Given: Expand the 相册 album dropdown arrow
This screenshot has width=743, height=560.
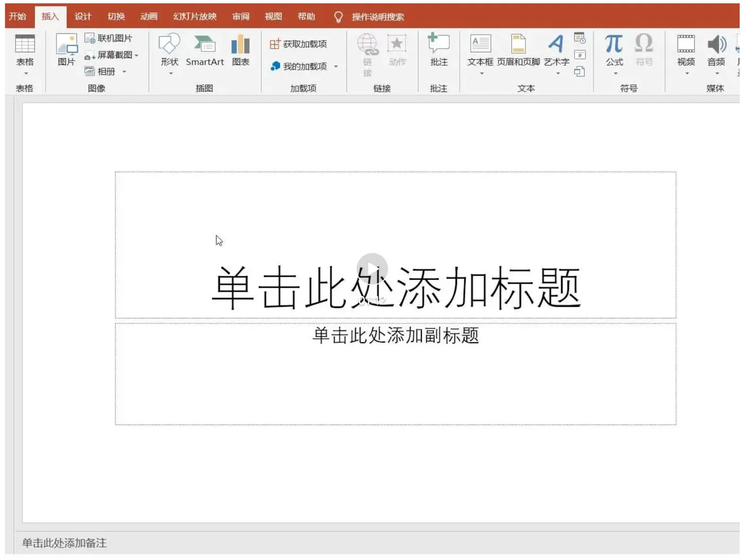Looking at the screenshot, I should pos(125,71).
